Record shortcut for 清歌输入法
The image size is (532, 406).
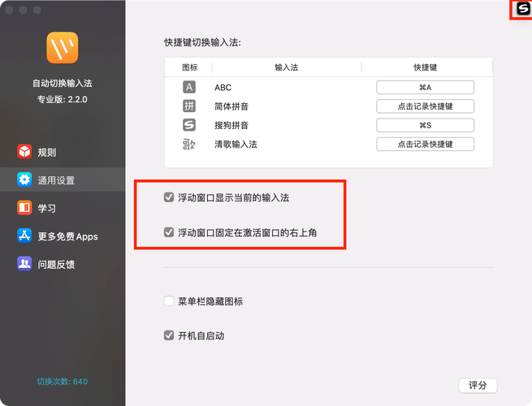pyautogui.click(x=425, y=145)
